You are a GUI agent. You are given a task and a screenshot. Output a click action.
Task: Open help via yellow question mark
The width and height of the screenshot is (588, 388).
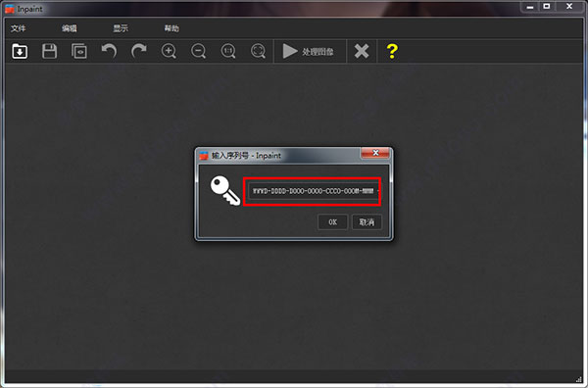pos(392,51)
